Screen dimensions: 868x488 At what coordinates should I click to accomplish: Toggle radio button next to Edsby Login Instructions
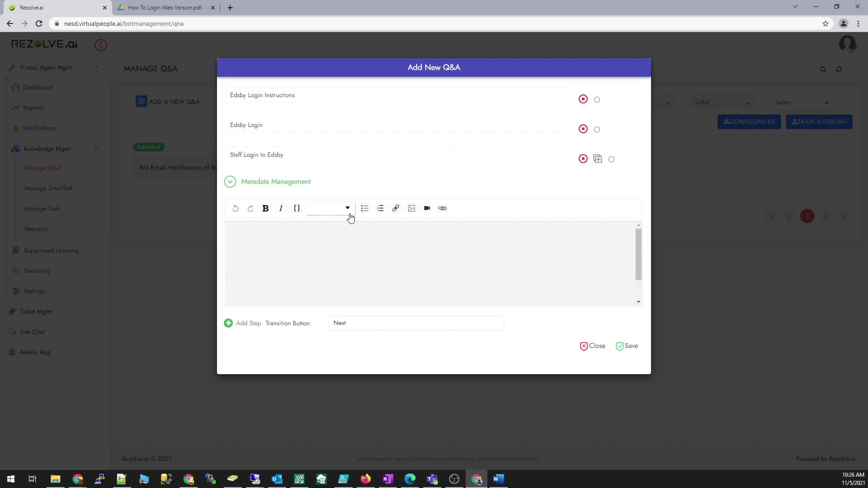click(597, 99)
